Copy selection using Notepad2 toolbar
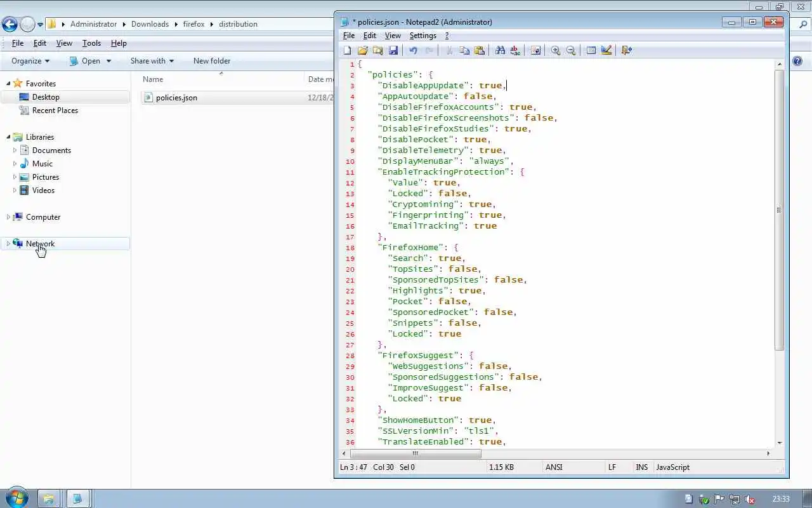Image resolution: width=812 pixels, height=508 pixels. (464, 50)
